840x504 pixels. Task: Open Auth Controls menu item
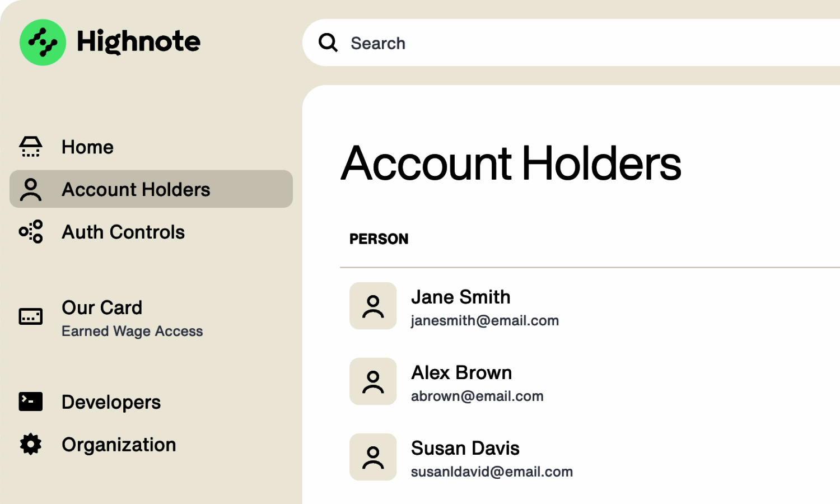pos(123,232)
